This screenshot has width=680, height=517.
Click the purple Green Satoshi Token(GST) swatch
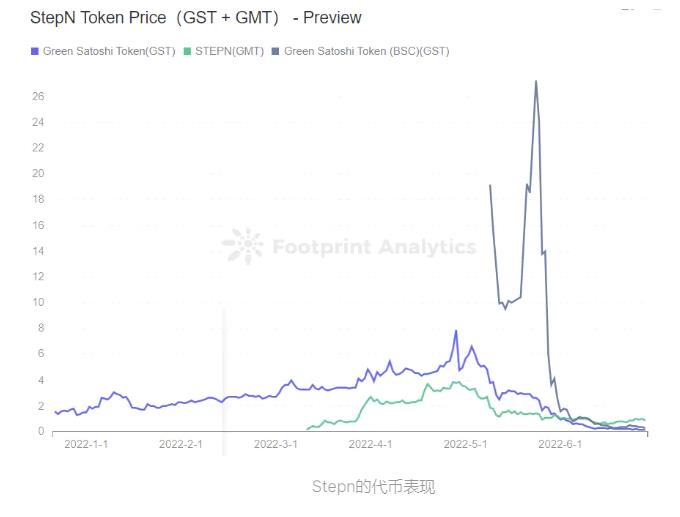(36, 51)
